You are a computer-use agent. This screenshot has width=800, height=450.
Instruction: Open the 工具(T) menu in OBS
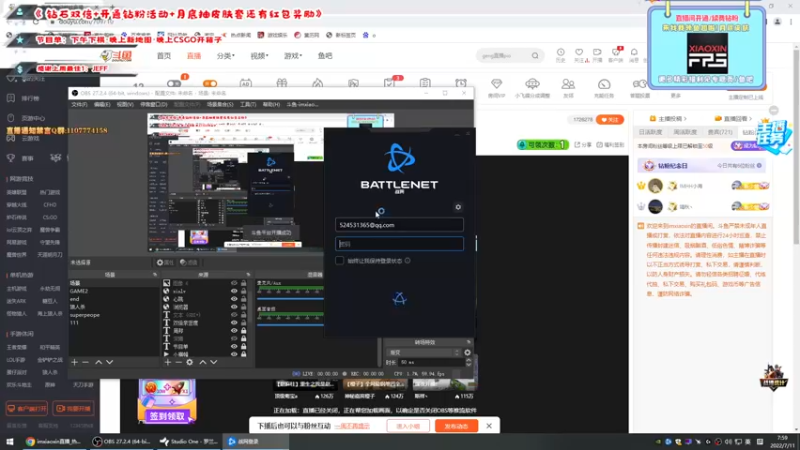coord(247,105)
